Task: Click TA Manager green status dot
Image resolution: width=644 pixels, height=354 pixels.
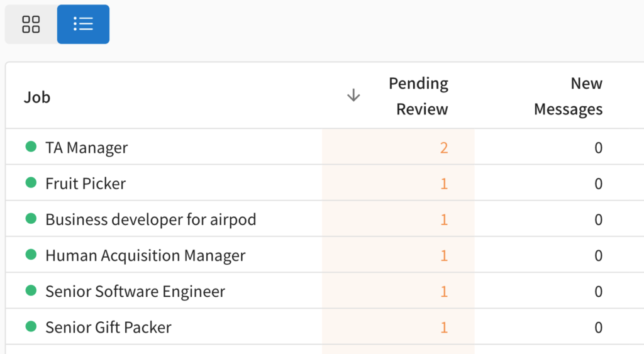Action: click(31, 147)
